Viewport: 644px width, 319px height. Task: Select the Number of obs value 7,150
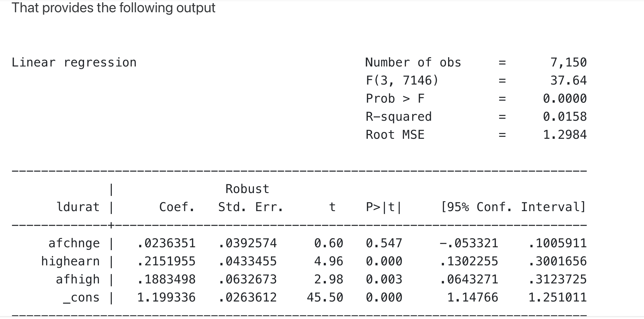(568, 63)
